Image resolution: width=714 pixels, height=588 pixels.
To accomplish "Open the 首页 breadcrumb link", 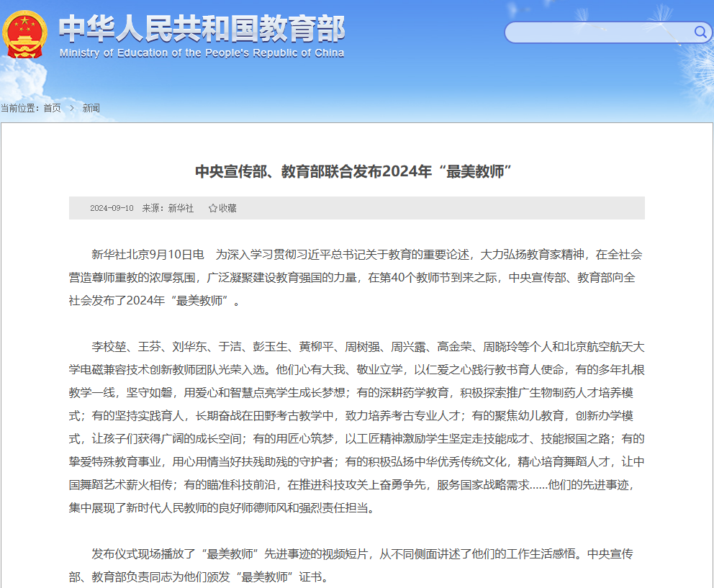I will (x=53, y=107).
